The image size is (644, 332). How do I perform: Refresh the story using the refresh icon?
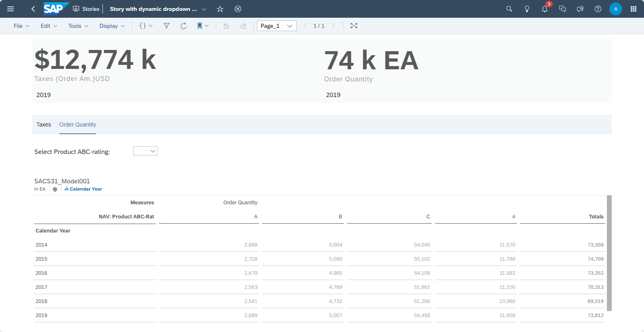[183, 26]
